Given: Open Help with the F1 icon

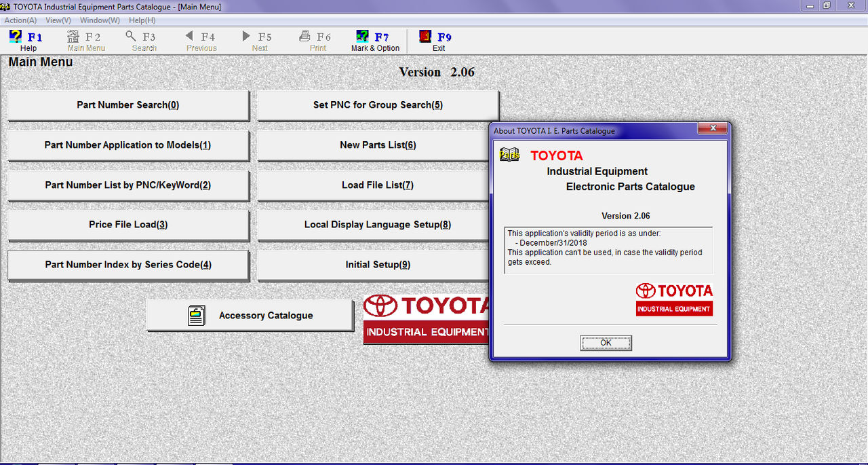Looking at the screenshot, I should (16, 37).
